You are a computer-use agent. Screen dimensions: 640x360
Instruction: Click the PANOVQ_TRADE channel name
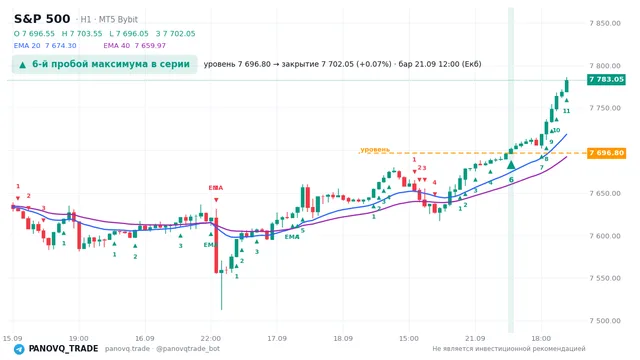[63, 349]
